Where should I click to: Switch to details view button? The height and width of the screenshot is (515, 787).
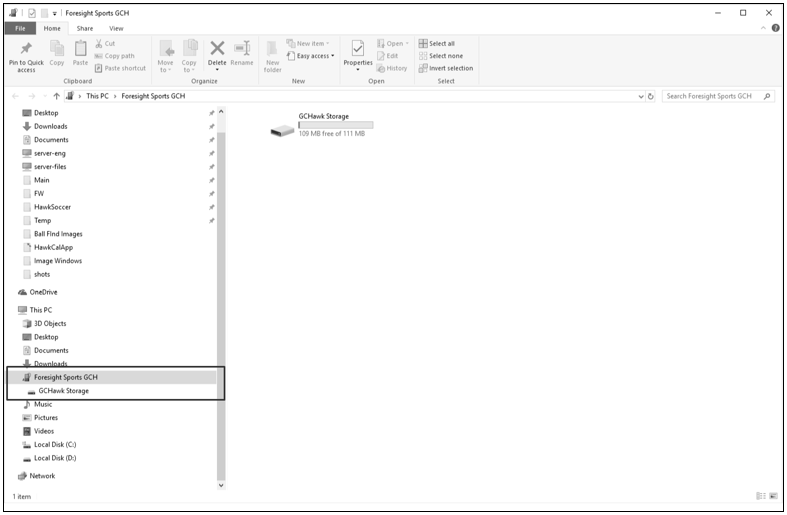click(761, 496)
